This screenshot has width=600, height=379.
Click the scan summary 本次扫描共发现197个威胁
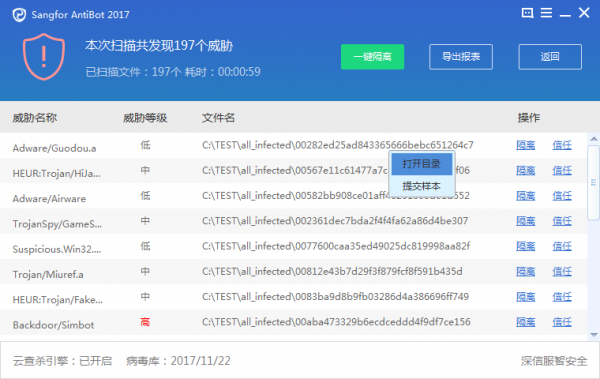tap(159, 46)
